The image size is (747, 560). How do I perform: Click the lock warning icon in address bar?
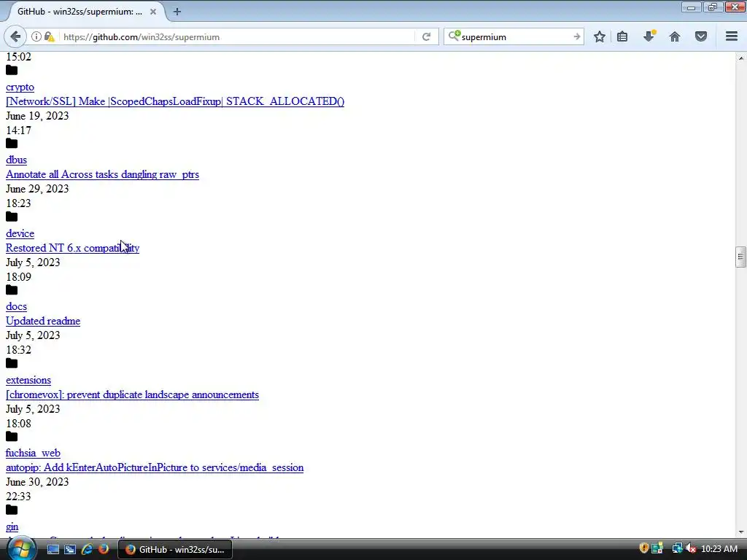tap(49, 36)
